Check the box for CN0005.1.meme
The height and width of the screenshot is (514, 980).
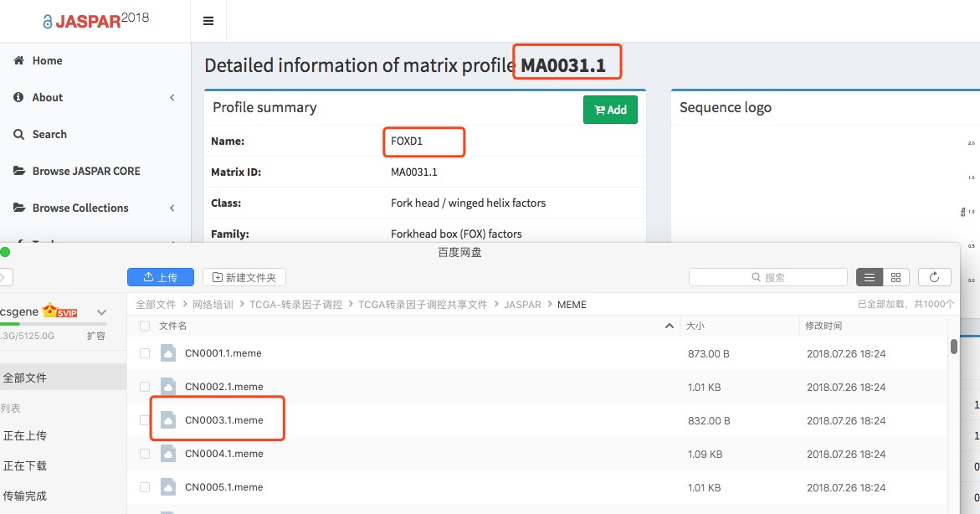point(145,487)
